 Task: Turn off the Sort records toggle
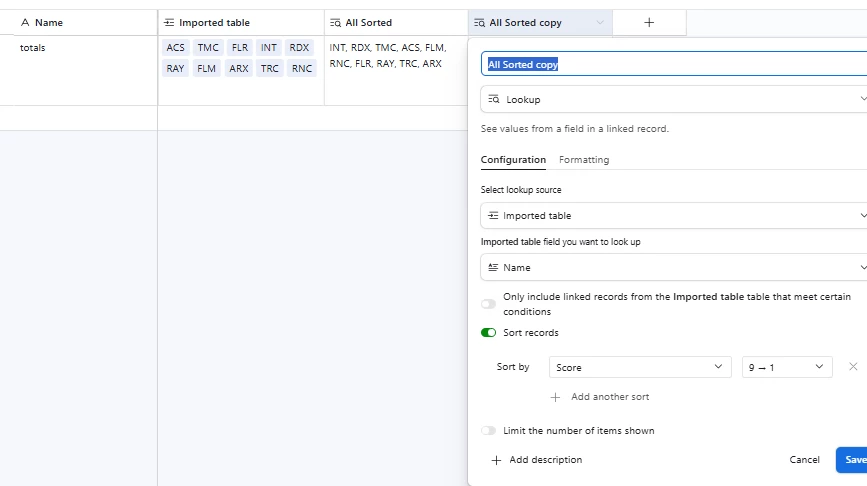[488, 332]
